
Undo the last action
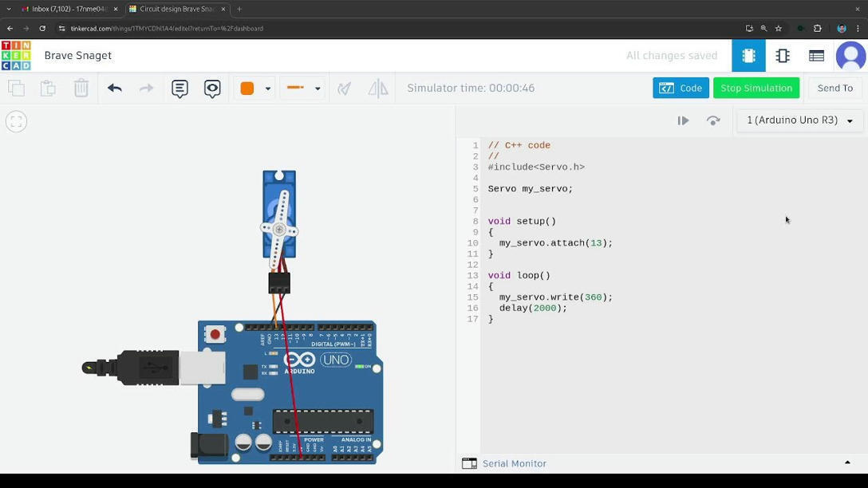click(x=115, y=89)
